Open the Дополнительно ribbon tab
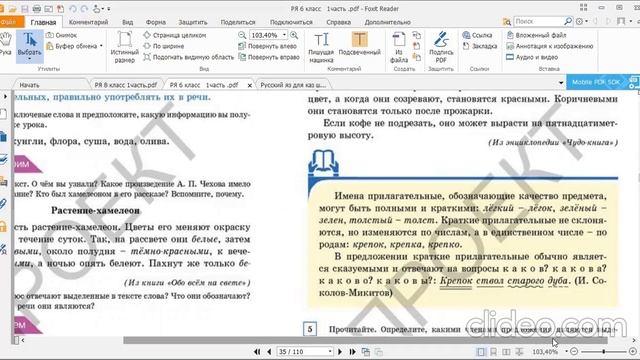 click(387, 22)
